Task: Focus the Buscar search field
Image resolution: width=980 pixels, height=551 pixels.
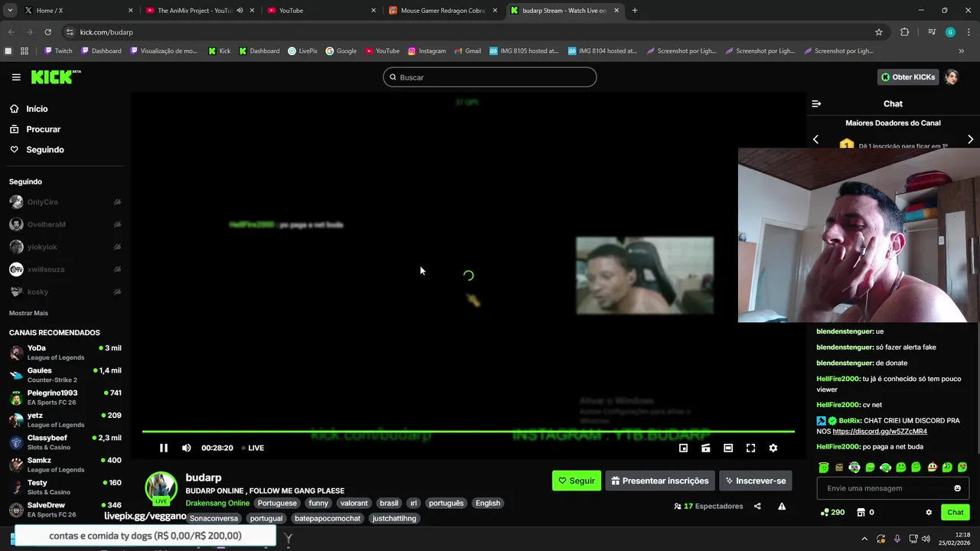Action: tap(490, 77)
